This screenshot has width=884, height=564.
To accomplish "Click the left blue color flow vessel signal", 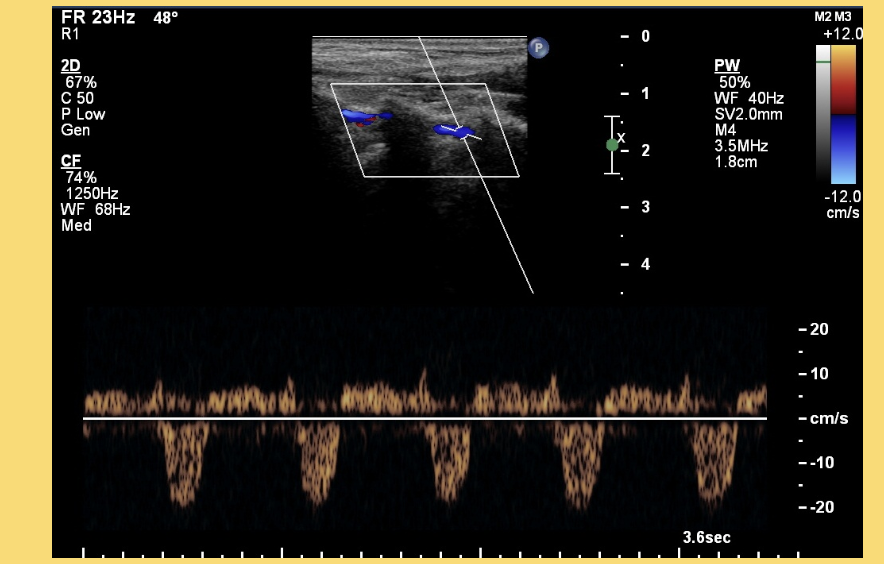I will pos(365,117).
